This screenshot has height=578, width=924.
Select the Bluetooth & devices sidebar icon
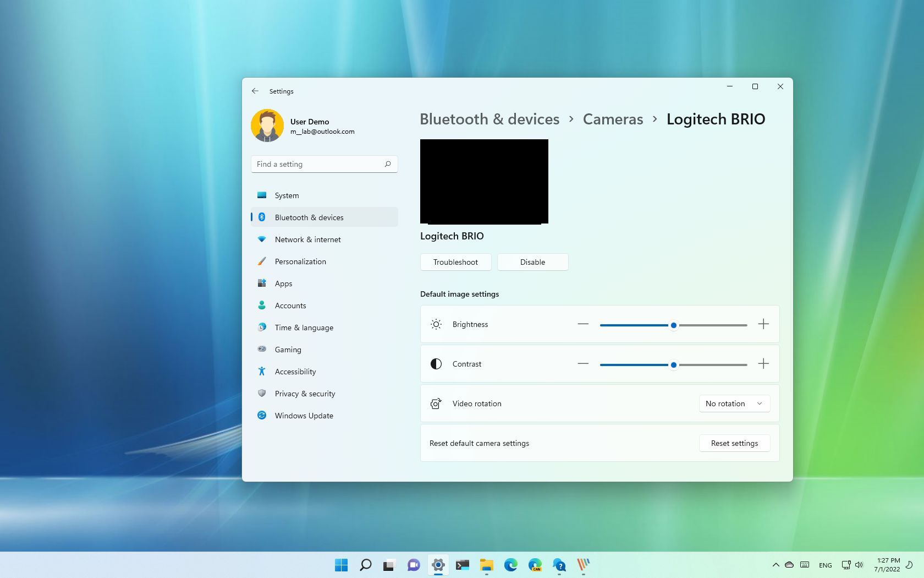pos(262,217)
